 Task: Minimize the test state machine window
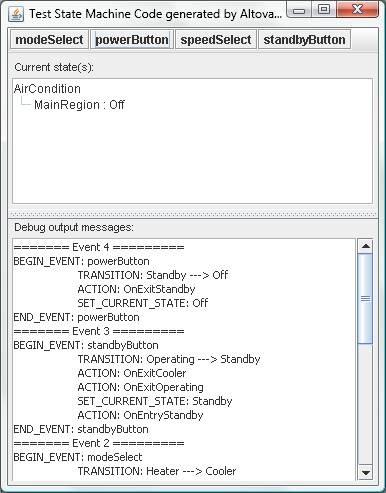[299, 11]
